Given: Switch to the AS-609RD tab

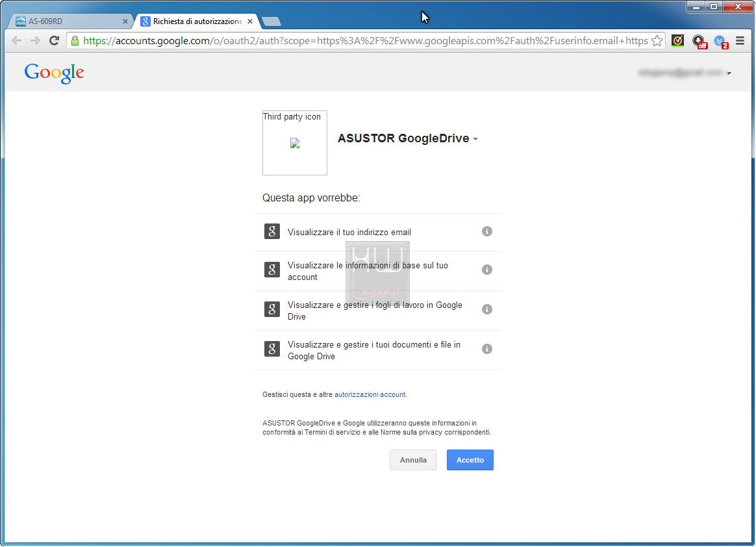Looking at the screenshot, I should point(71,21).
